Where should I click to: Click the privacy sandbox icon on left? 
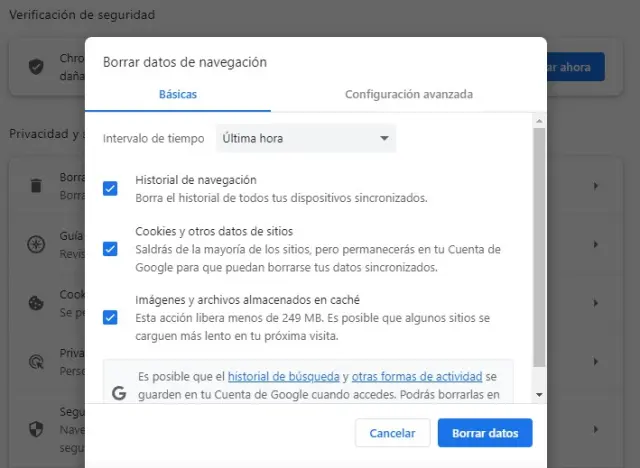coord(36,361)
